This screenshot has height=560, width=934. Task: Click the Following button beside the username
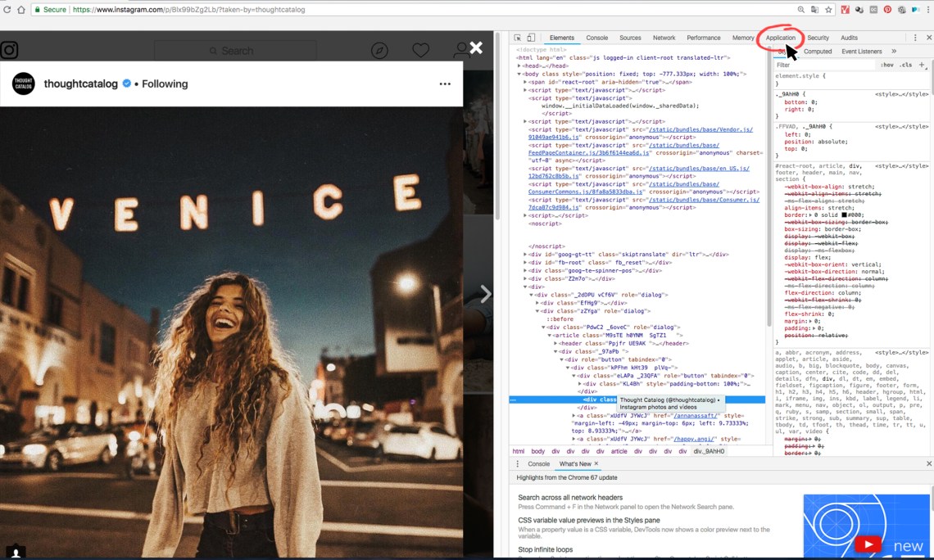pyautogui.click(x=165, y=84)
